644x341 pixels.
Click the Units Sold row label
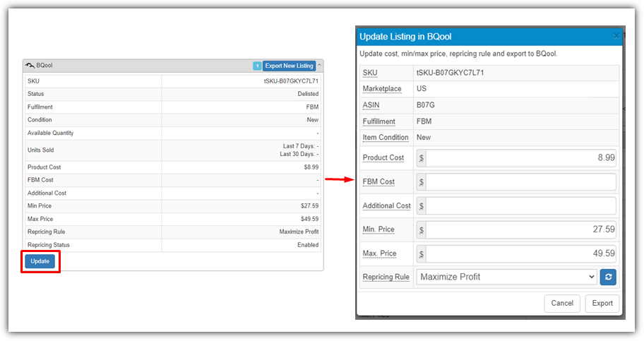[41, 150]
